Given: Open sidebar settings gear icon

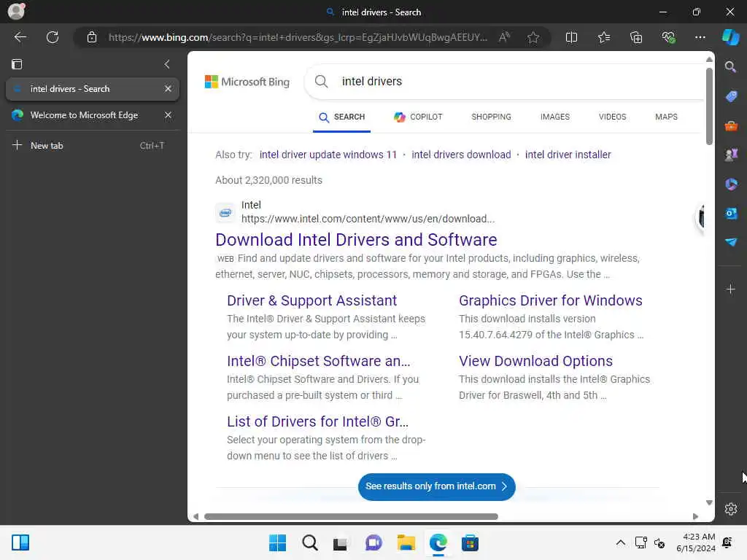Looking at the screenshot, I should [x=730, y=509].
